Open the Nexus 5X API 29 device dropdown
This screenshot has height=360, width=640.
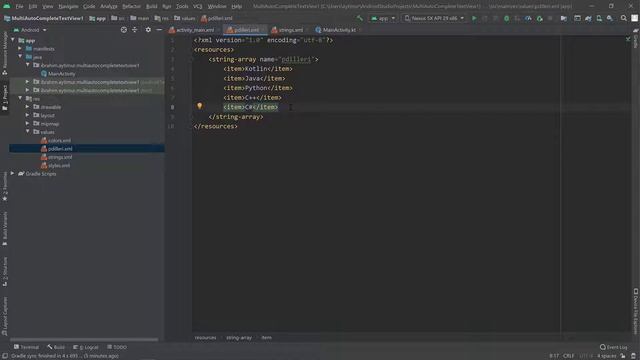click(434, 18)
